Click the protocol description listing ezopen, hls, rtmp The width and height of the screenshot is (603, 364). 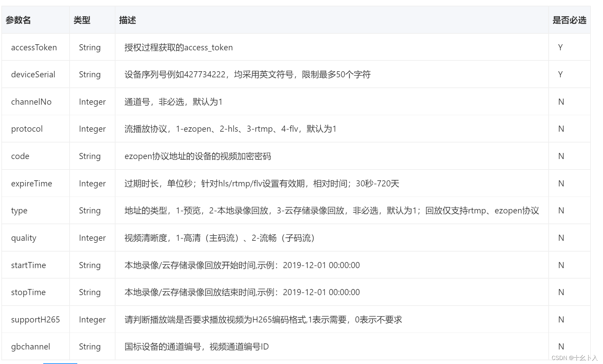pyautogui.click(x=231, y=129)
